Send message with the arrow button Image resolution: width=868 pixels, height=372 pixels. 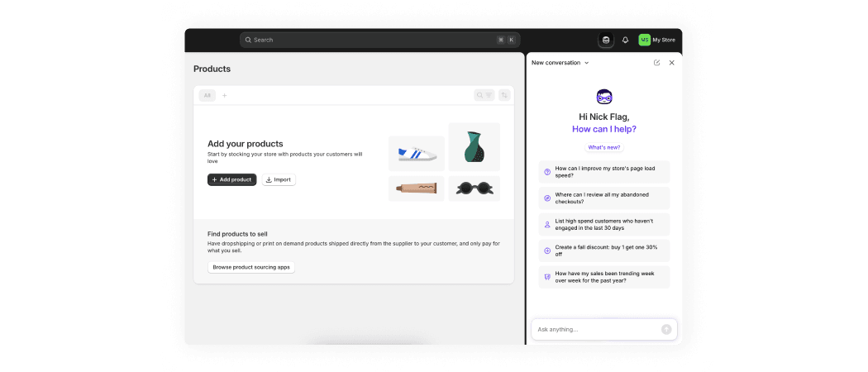[x=666, y=329]
